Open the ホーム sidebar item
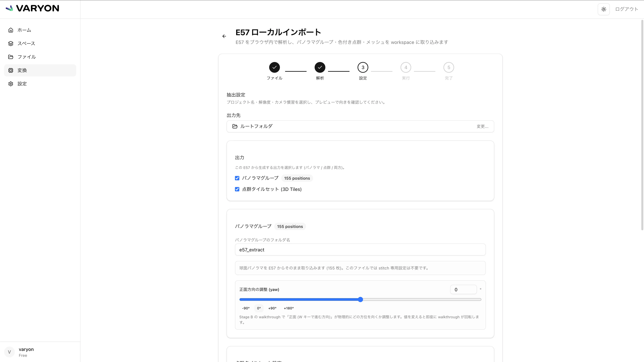Screen dimensions: 644x362 coord(40,30)
